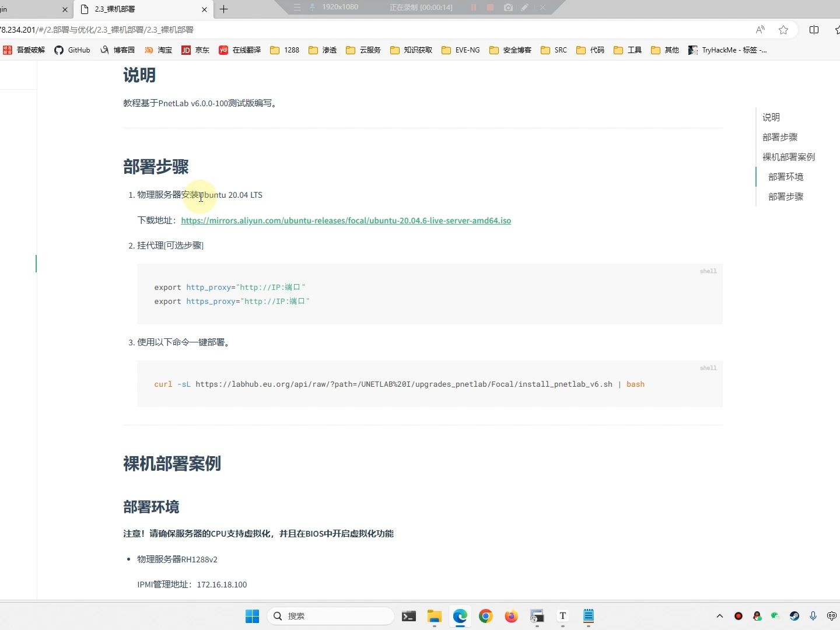Open the split screen view icon
This screenshot has height=630, width=840.
click(814, 30)
